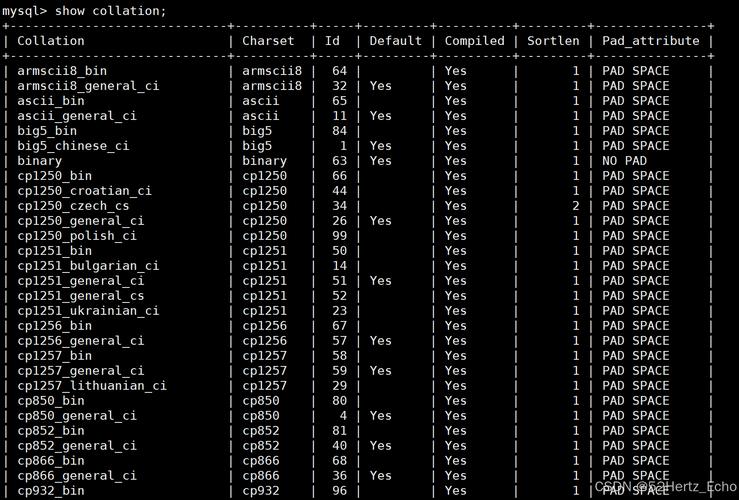The image size is (739, 500).
Task: Click the cp866 charset in the cp866_general_ci row
Action: (261, 476)
